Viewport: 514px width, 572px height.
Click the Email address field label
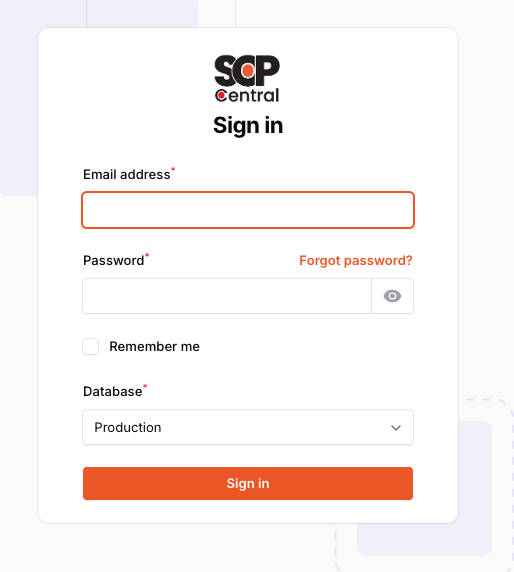(127, 174)
